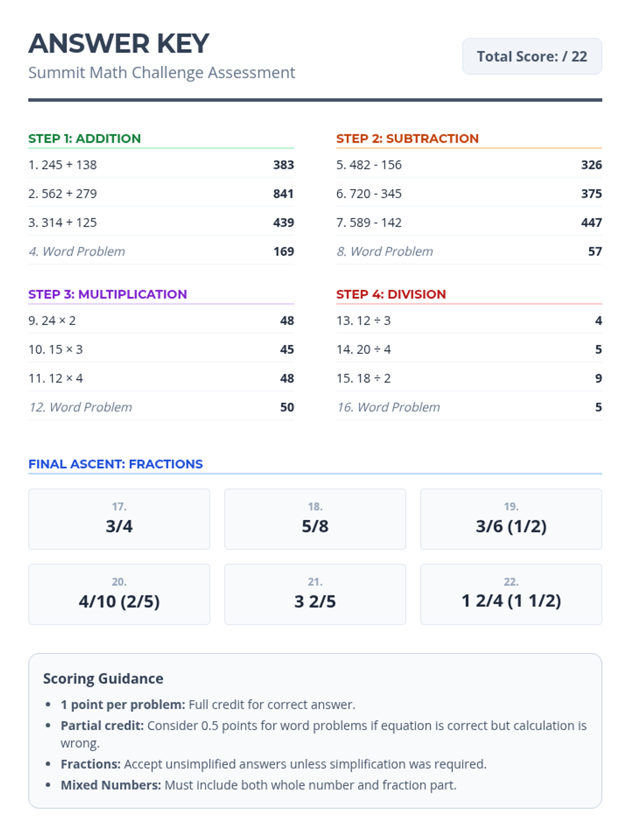This screenshot has height=840, width=630.
Task: Click fraction card 19 showing 3/6 (1/2)
Action: pyautogui.click(x=511, y=519)
